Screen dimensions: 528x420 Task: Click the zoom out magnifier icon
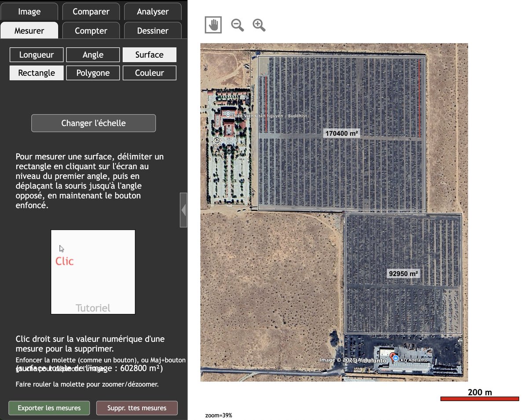click(x=238, y=25)
